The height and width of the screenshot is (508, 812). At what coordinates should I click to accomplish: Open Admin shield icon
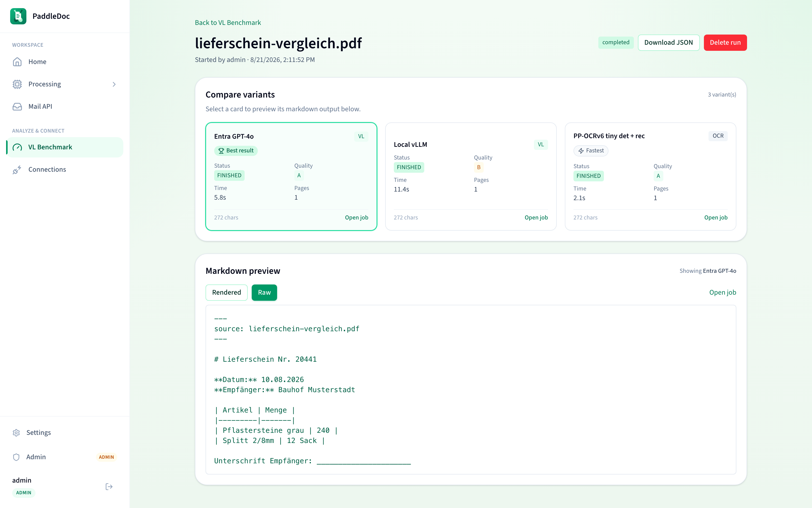16,457
